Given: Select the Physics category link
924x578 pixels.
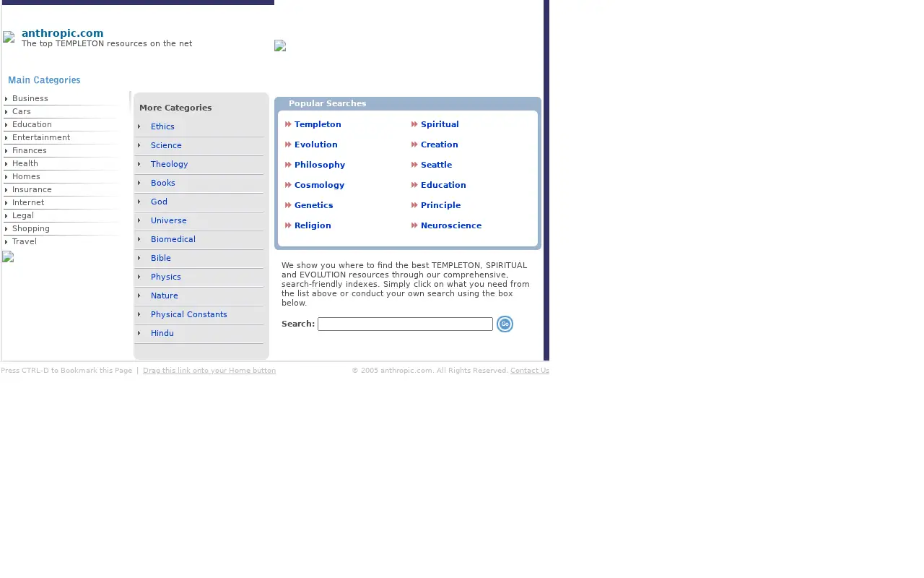Looking at the screenshot, I should pyautogui.click(x=166, y=277).
